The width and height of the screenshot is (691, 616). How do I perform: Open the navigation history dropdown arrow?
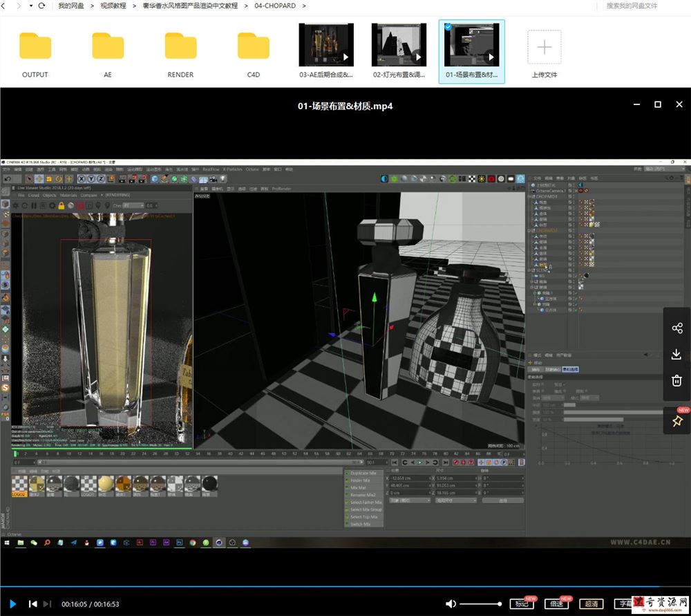point(31,6)
